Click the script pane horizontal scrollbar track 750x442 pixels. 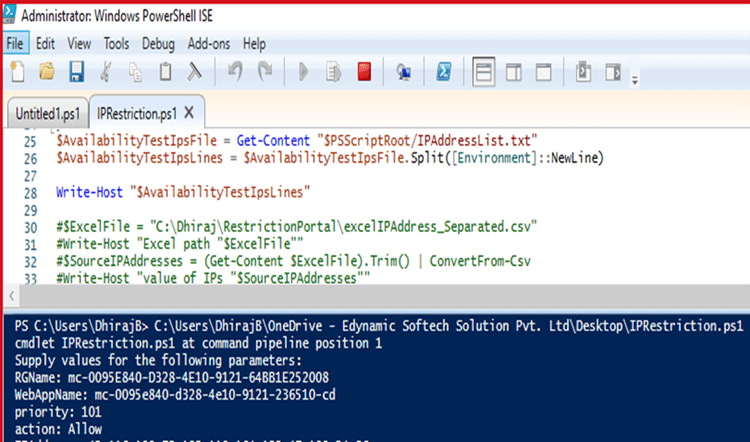(x=383, y=296)
